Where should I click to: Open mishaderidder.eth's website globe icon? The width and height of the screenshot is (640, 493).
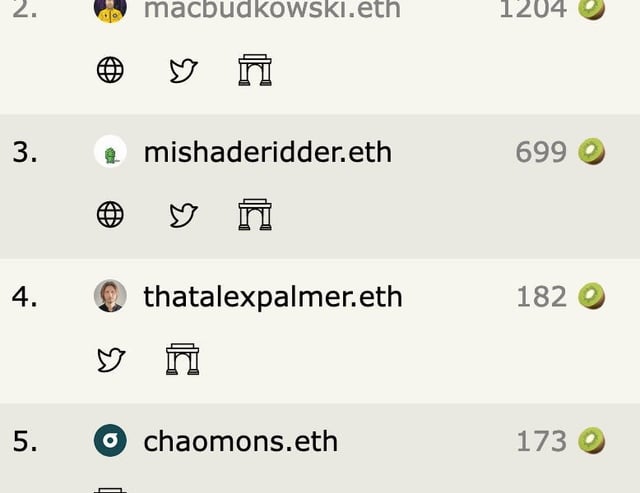(110, 214)
